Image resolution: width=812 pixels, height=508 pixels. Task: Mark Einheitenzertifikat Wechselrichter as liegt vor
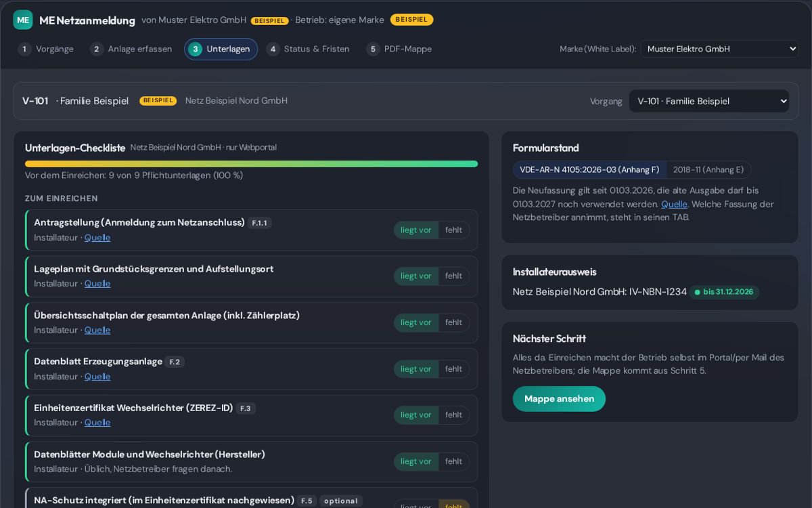(415, 415)
